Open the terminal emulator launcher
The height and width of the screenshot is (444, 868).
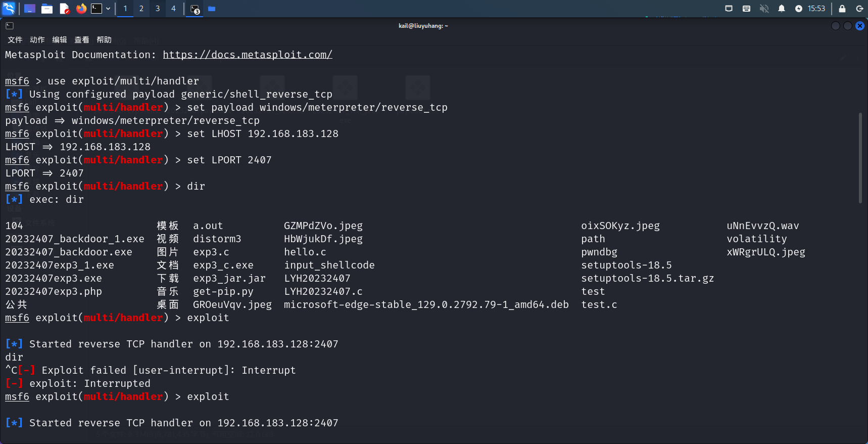tap(97, 9)
